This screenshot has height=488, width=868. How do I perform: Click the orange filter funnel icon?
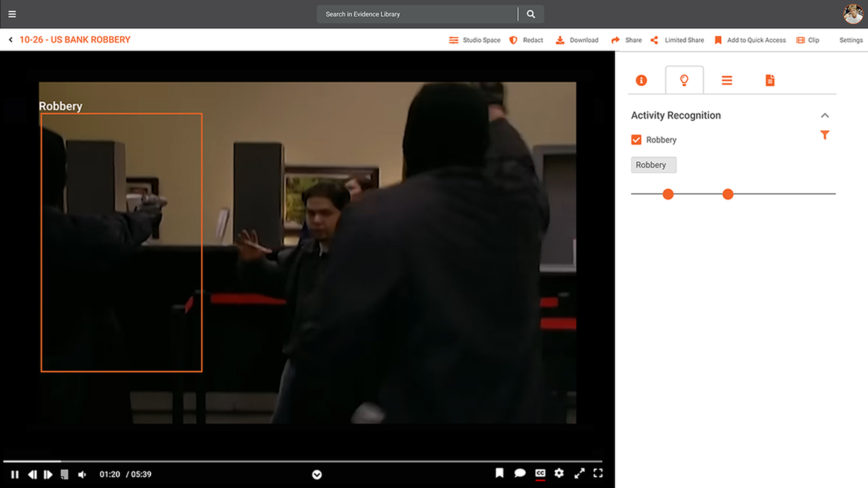825,135
